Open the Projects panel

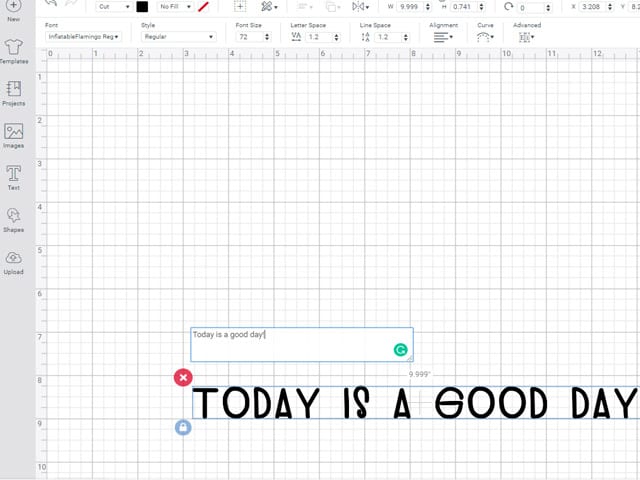[13, 93]
